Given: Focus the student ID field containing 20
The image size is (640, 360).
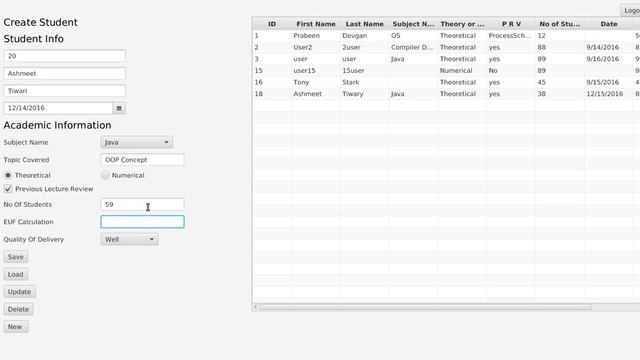Looking at the screenshot, I should [64, 56].
